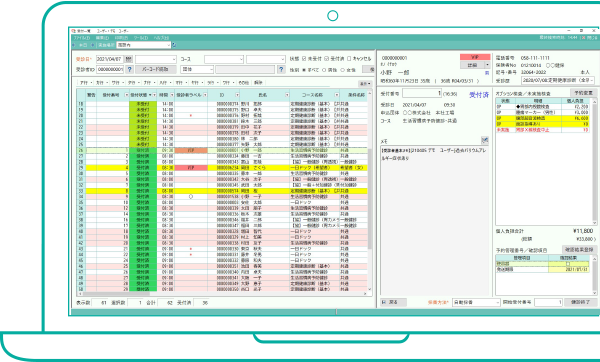Click the red VIP label in the patient panel
This screenshot has height=362, width=600.
pos(475,57)
